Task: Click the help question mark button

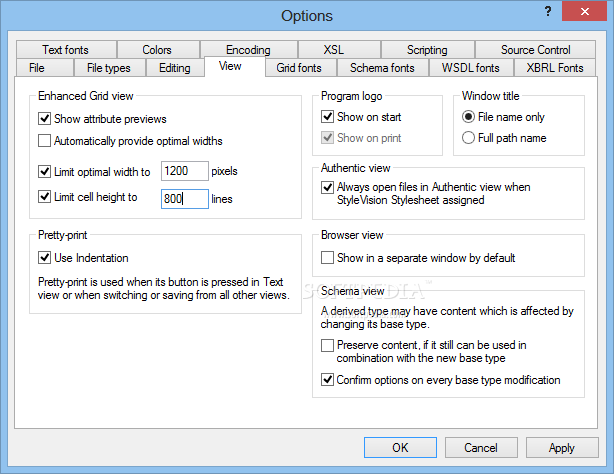Action: (548, 11)
